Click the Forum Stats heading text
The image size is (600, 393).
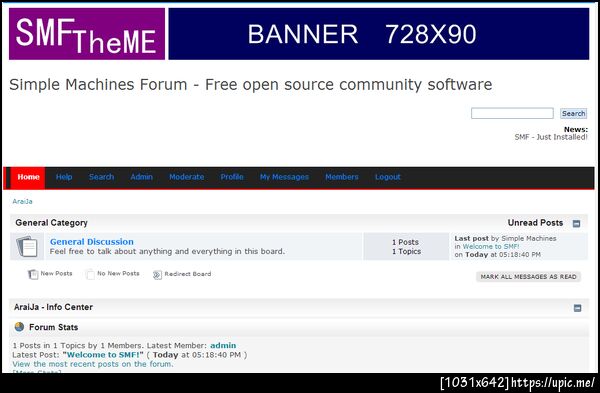coord(54,327)
